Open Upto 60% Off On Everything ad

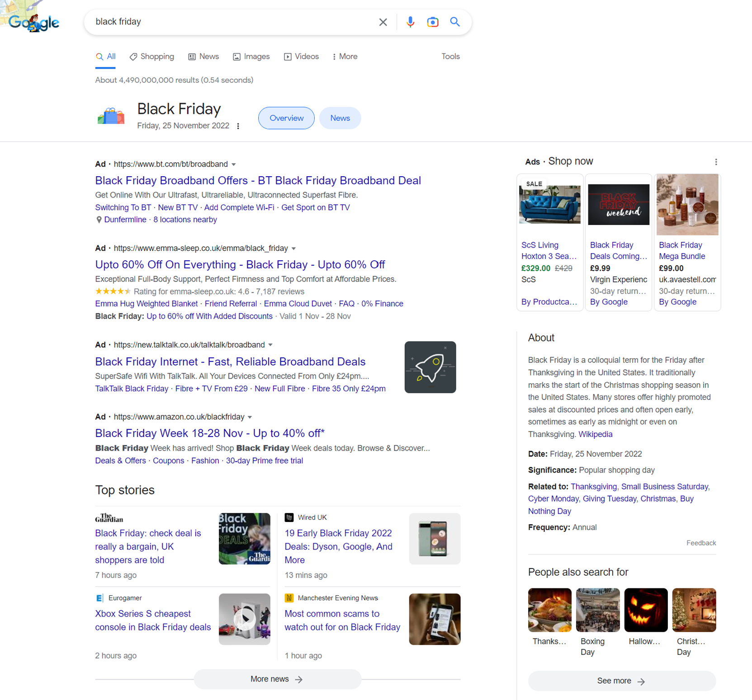(240, 264)
